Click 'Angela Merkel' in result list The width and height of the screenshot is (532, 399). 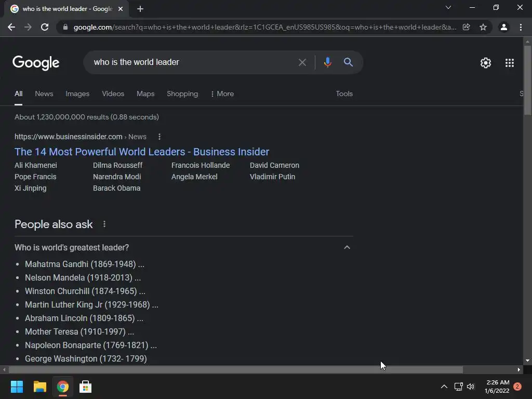pos(194,177)
